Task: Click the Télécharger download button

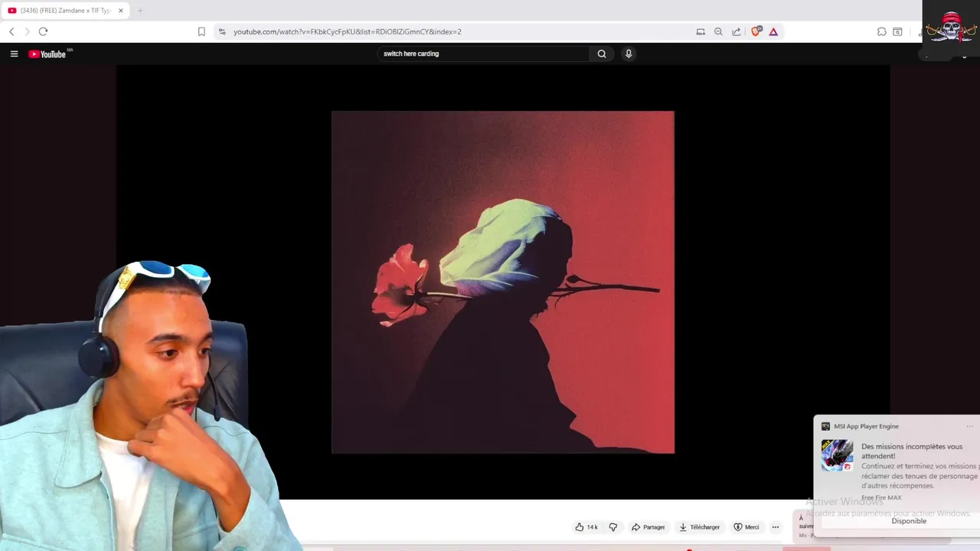Action: [x=700, y=527]
